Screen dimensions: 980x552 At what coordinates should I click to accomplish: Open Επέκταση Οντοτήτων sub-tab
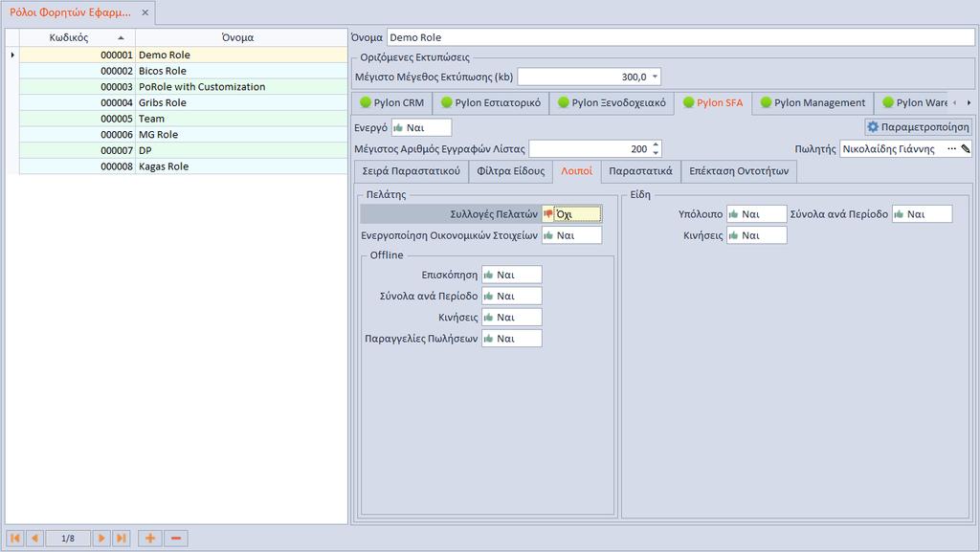[x=739, y=170]
